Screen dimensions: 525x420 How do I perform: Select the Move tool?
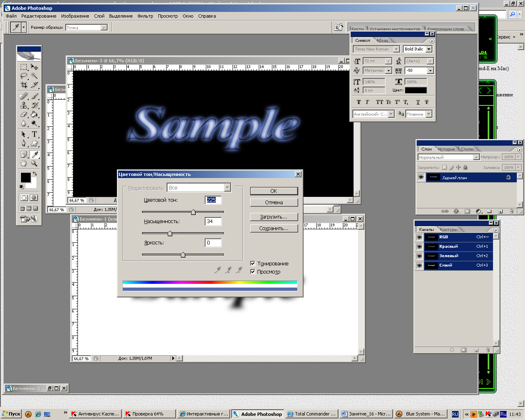point(34,67)
